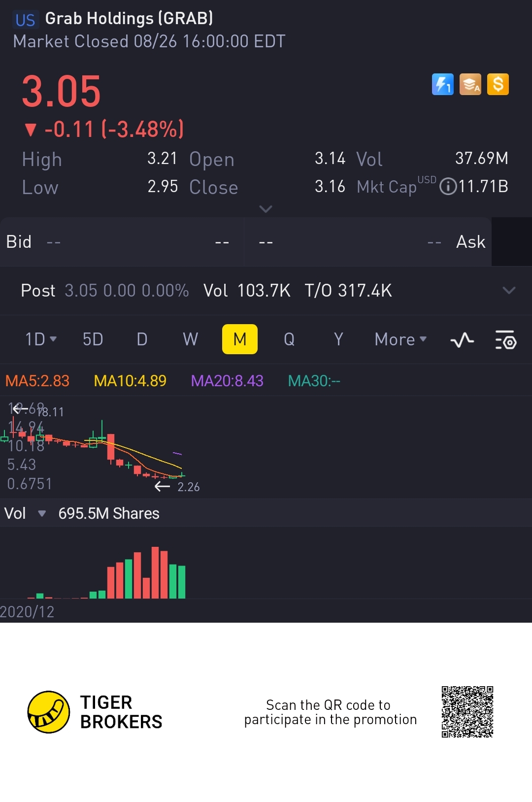
Task: Switch to the Q quarterly tab
Action: (x=289, y=339)
